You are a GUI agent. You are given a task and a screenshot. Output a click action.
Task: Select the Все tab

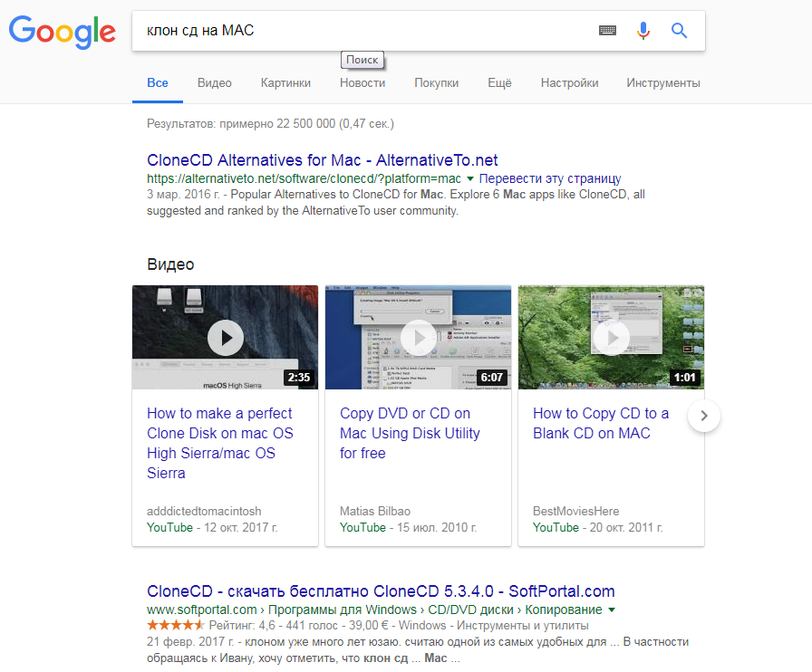tap(158, 82)
